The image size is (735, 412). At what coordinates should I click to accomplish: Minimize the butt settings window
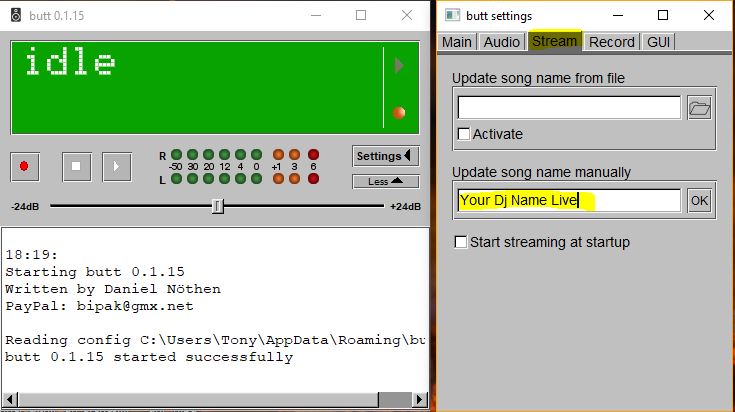618,15
